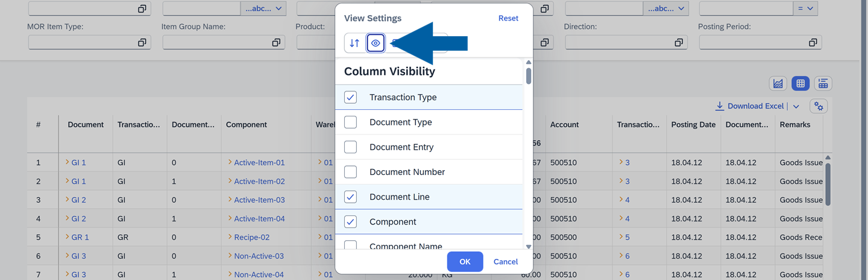Enable the Document Type column checkbox
Screen dimensions: 868x280
pos(350,122)
